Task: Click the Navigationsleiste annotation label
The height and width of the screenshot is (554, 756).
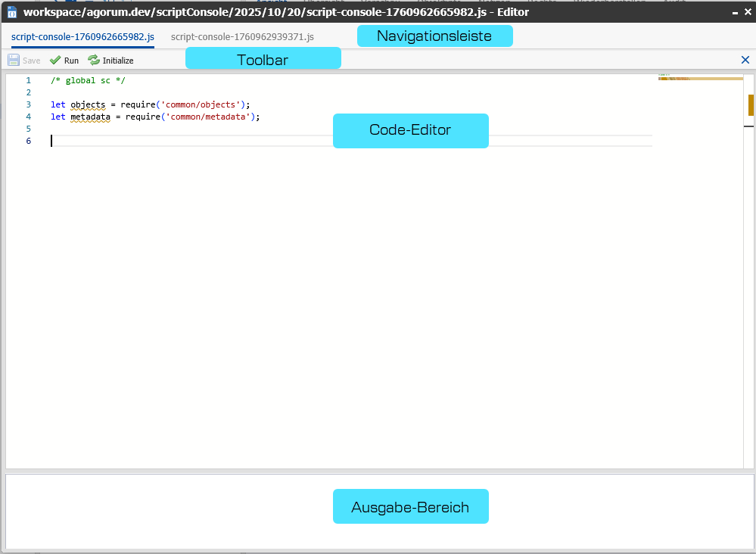Action: [434, 36]
